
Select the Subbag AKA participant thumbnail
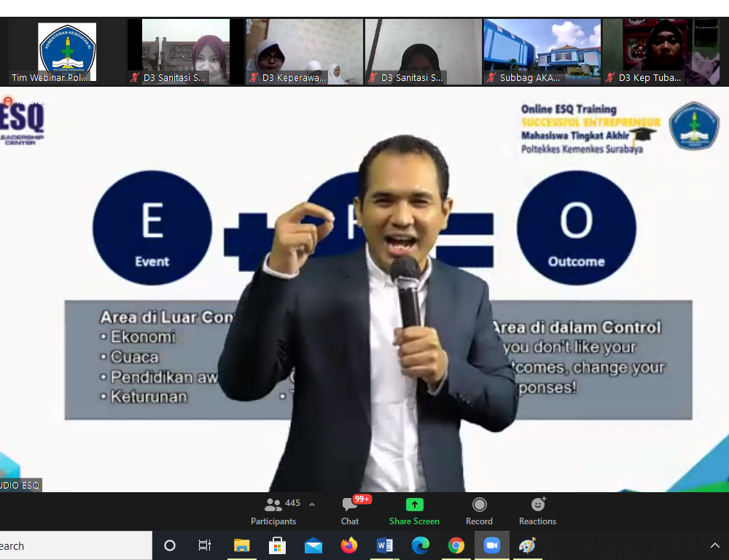pos(542,52)
